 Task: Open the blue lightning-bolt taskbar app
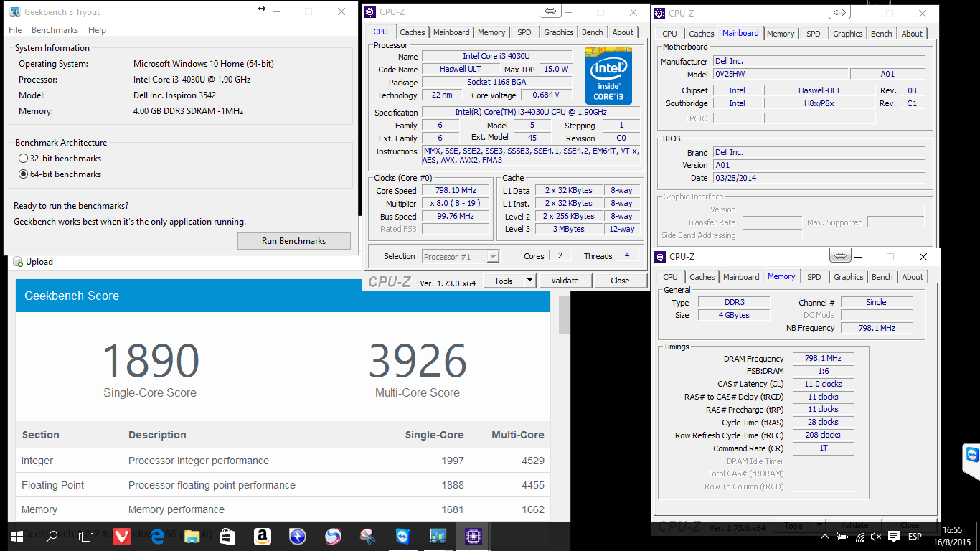click(x=297, y=536)
